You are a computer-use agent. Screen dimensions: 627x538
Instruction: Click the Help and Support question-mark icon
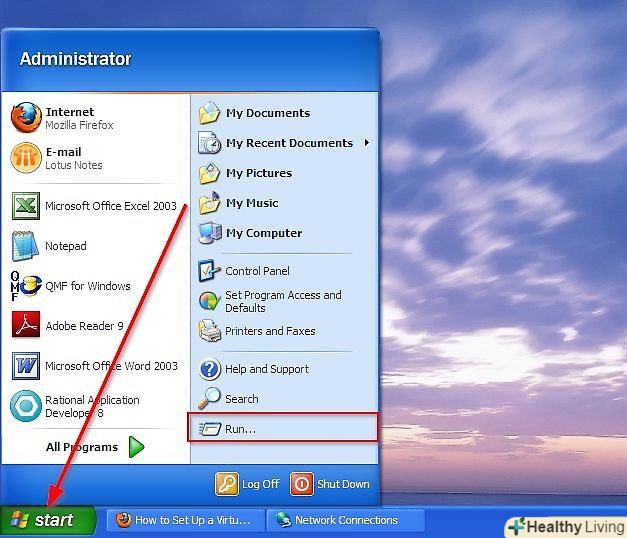point(210,369)
